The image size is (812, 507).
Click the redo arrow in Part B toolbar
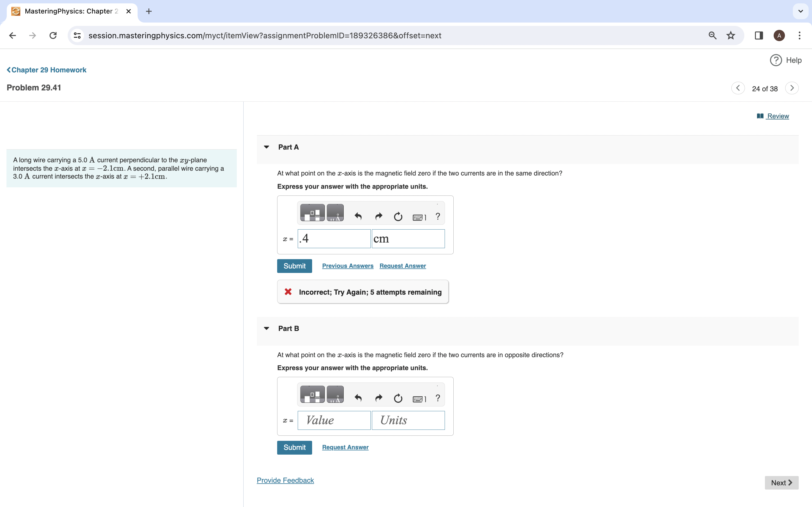pyautogui.click(x=378, y=398)
